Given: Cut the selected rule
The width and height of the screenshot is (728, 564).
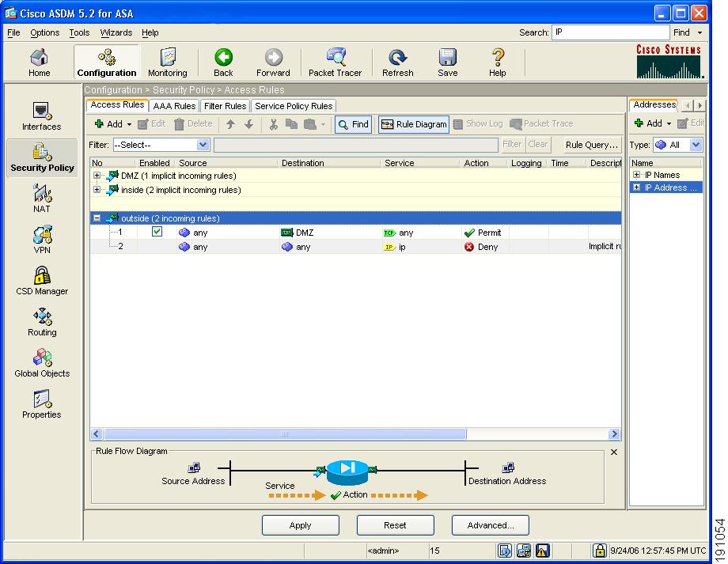Looking at the screenshot, I should (274, 124).
